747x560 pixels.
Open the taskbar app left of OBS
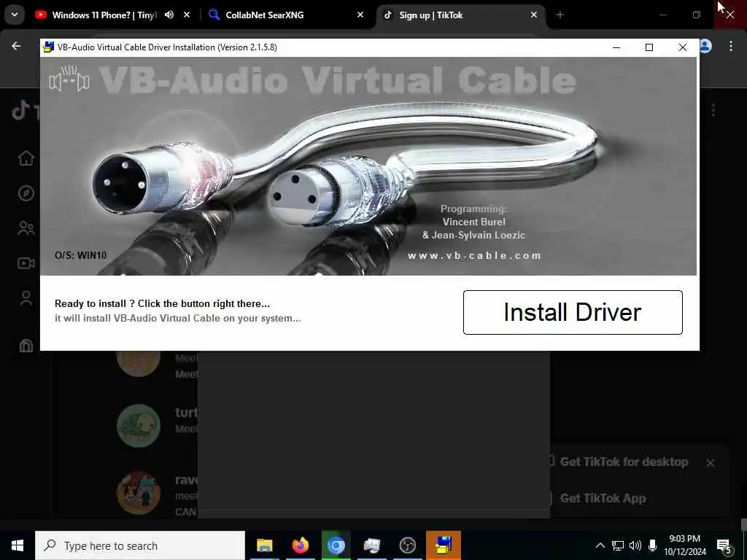point(371,545)
